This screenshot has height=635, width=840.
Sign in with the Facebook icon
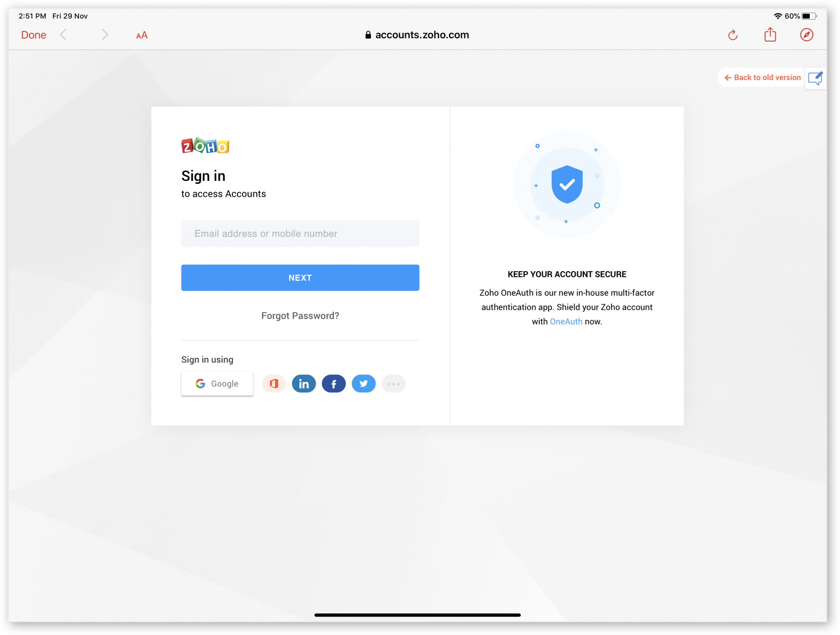333,383
